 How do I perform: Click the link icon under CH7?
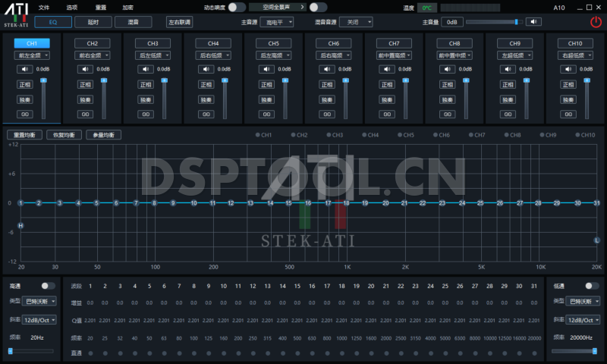(387, 114)
